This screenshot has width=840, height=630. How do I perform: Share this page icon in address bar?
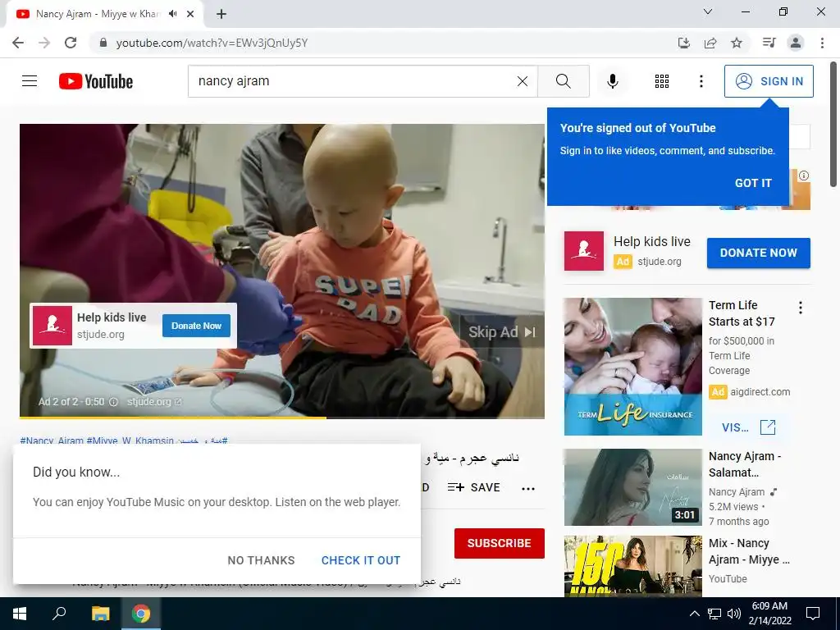(710, 43)
